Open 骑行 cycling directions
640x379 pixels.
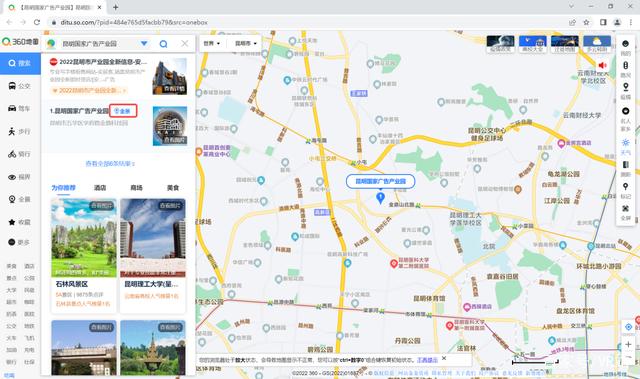(20, 154)
